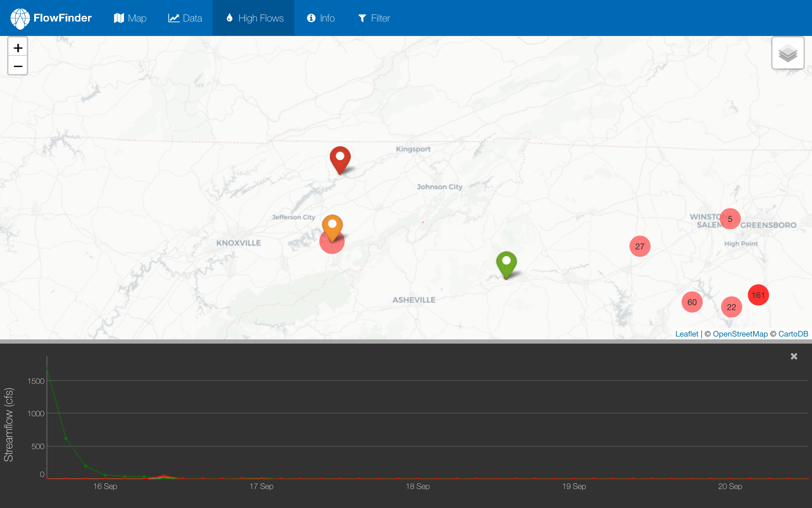
Task: Click the Johnson City map label
Action: 439,187
